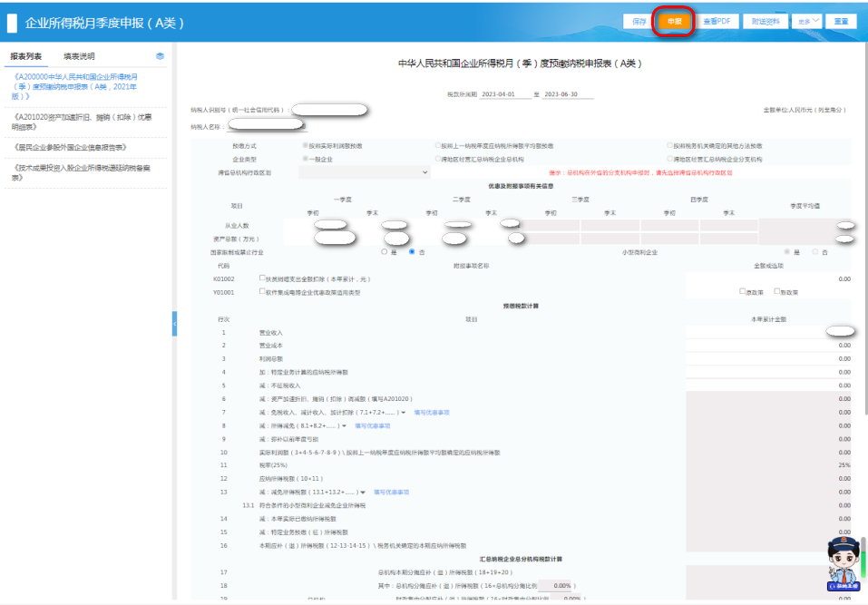868x605 pixels.
Task: Click the 总机构分摊比例 percentage field
Action: [x=555, y=586]
